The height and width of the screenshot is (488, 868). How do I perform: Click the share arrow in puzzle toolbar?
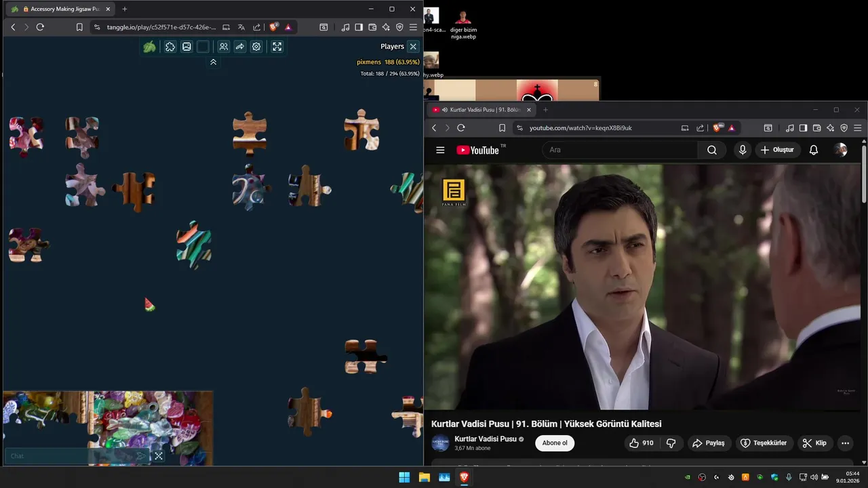(x=240, y=47)
